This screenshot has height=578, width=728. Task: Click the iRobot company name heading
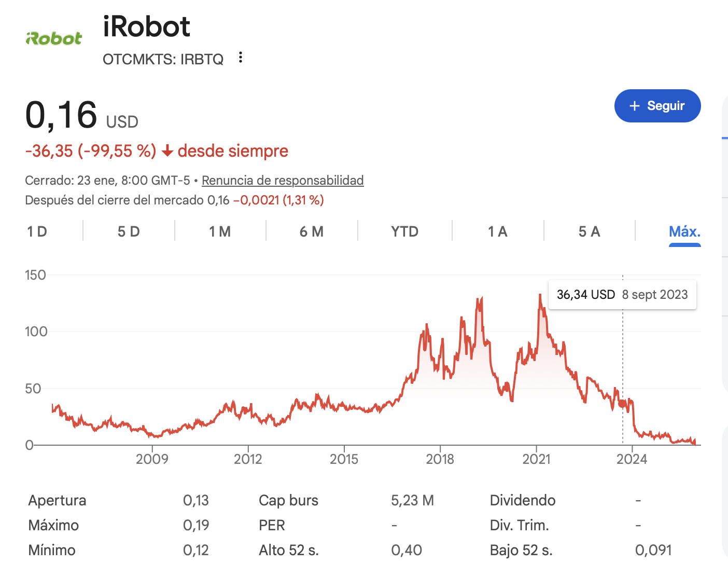point(147,26)
